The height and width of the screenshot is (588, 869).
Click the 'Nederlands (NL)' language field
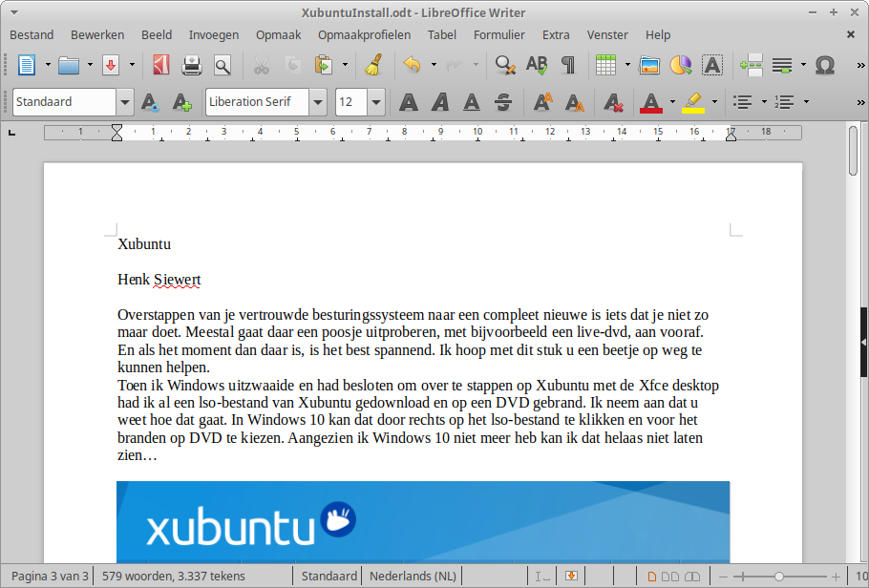pyautogui.click(x=413, y=577)
